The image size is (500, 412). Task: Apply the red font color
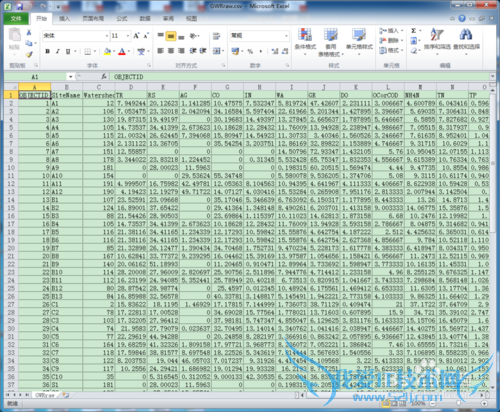pos(122,51)
